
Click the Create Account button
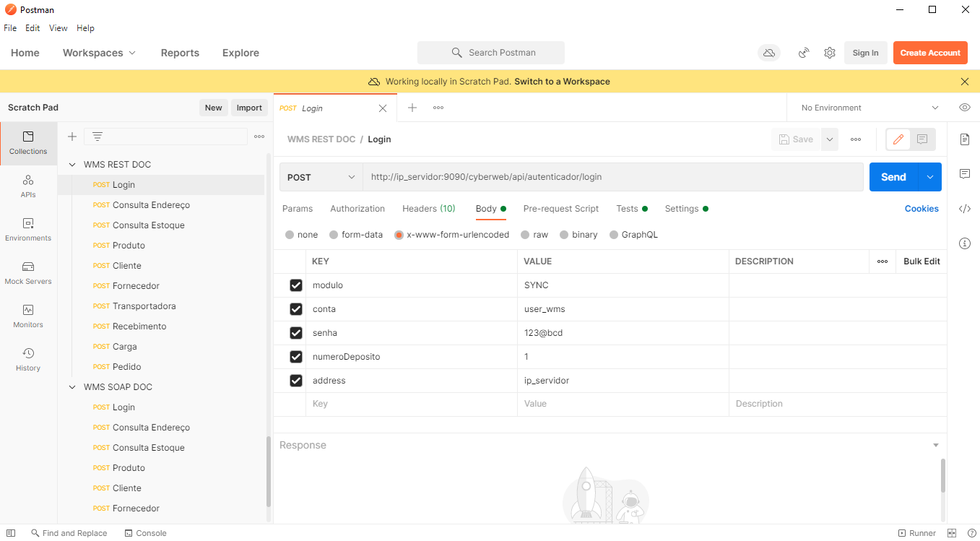tap(930, 53)
